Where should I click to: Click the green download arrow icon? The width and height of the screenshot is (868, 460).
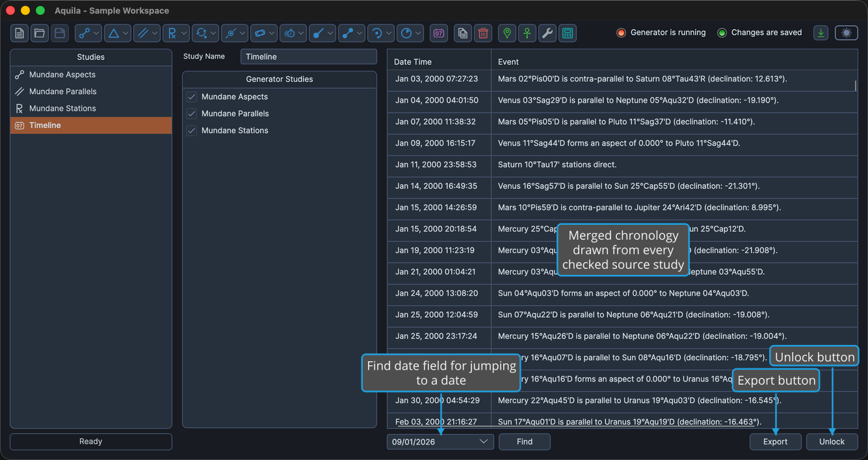[x=821, y=33]
